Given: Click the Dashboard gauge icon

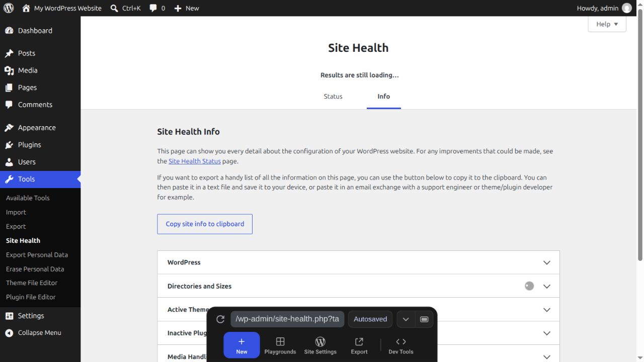Looking at the screenshot, I should (9, 31).
